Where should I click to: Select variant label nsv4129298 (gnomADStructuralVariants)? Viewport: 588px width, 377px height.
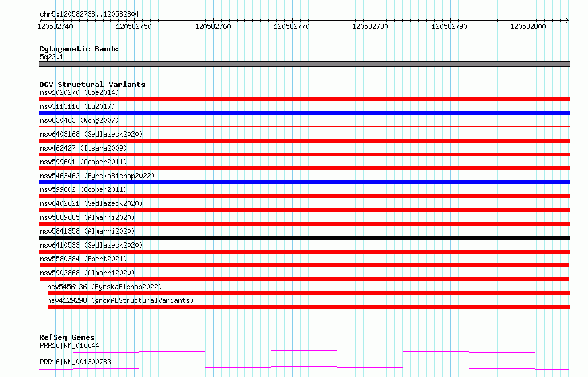pos(120,300)
